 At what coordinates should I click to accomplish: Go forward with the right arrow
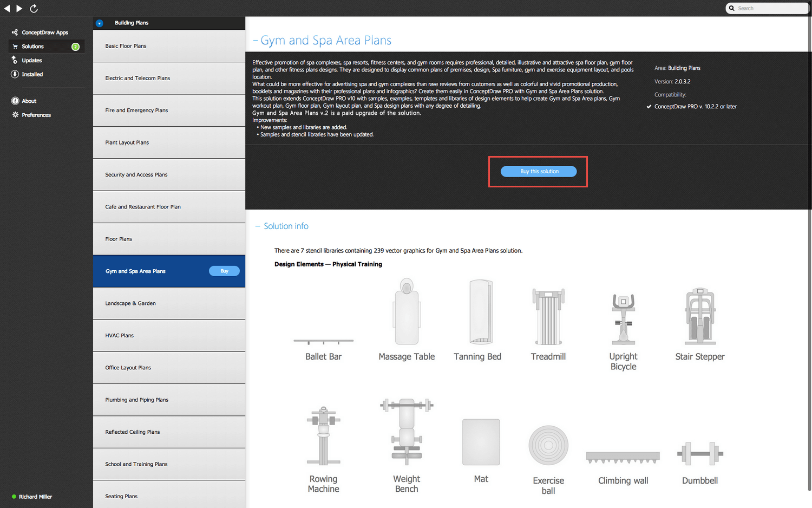[19, 8]
